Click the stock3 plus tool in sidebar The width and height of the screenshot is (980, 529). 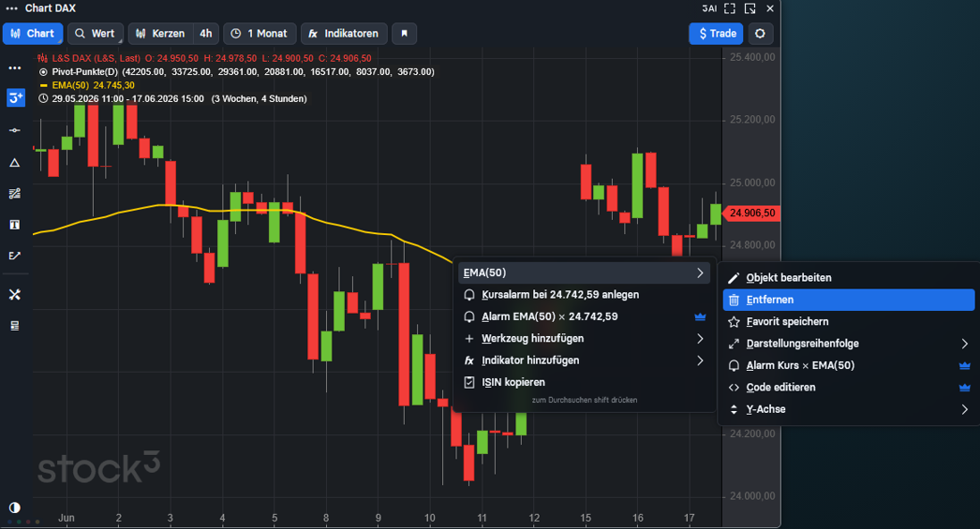click(x=16, y=98)
